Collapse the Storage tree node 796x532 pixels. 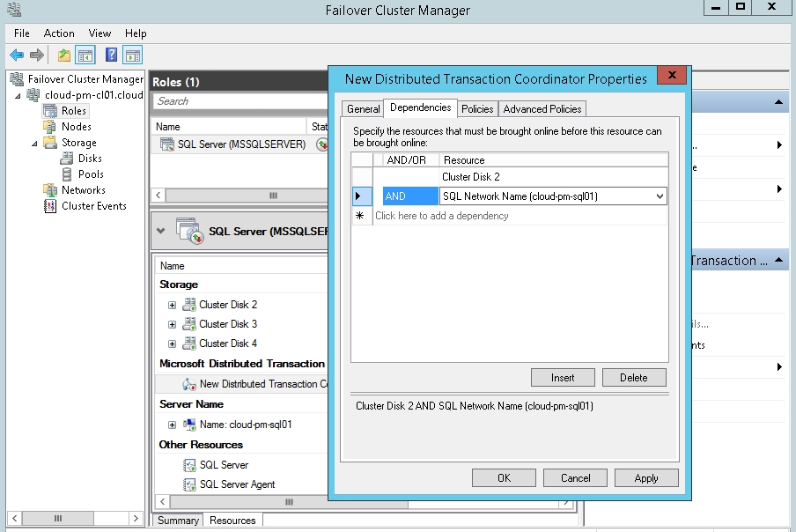34,144
